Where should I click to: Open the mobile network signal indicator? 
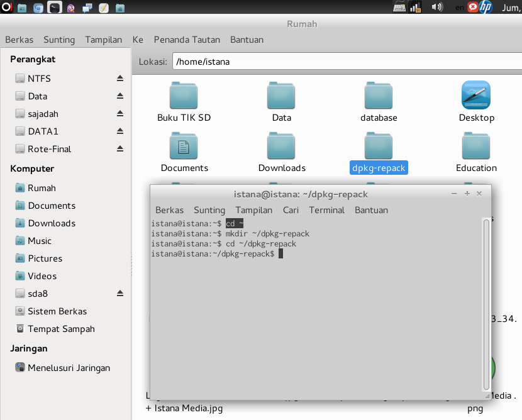415,7
